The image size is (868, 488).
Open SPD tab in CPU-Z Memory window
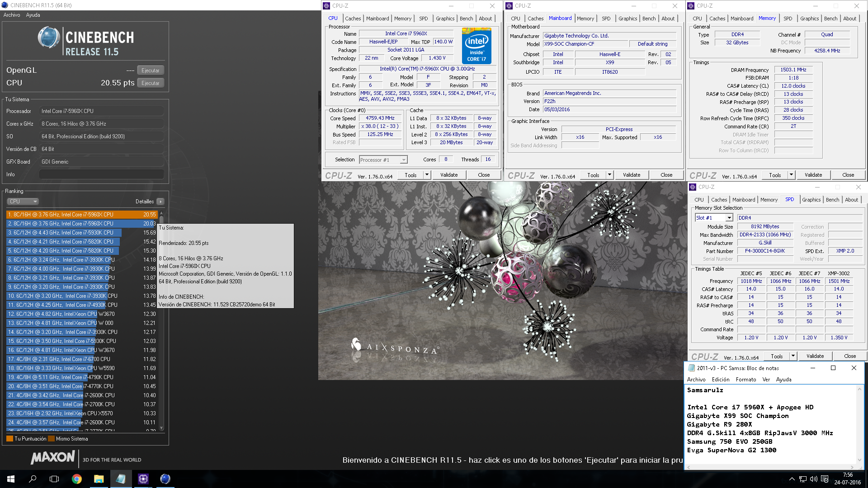tap(788, 19)
